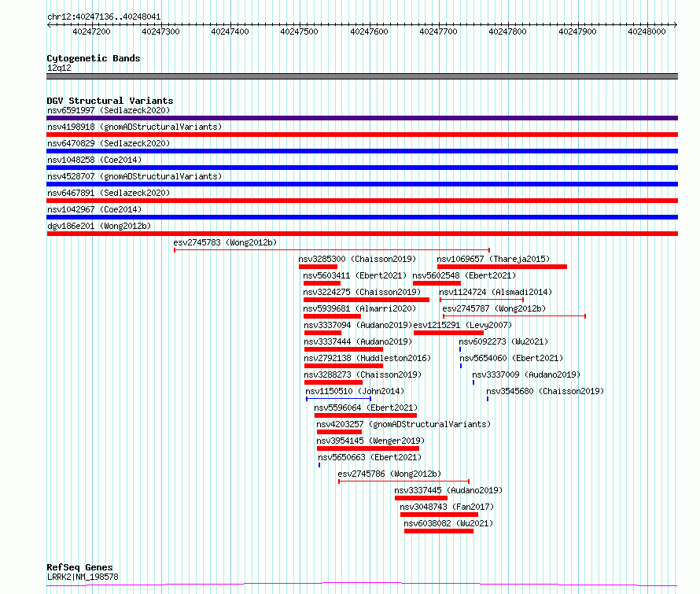Click the nsv6591997 (Sedlazeck2020) variant label
This screenshot has width=700, height=594.
click(x=109, y=110)
